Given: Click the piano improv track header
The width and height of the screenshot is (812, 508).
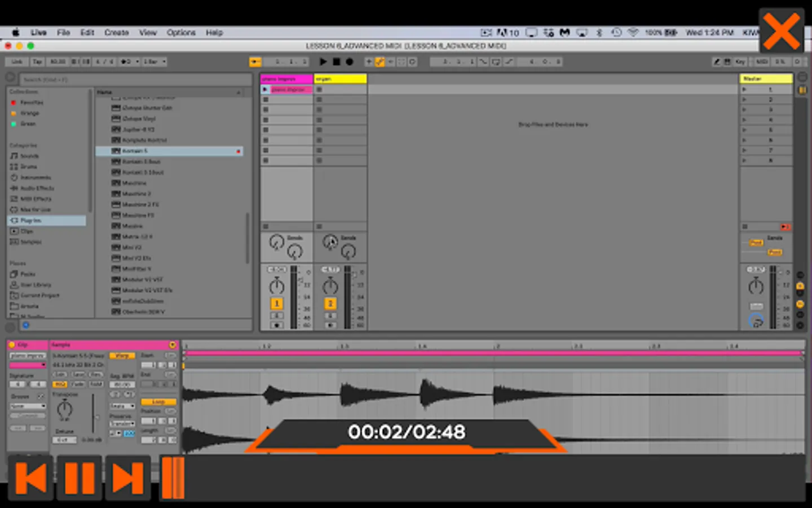Looking at the screenshot, I should click(x=286, y=79).
